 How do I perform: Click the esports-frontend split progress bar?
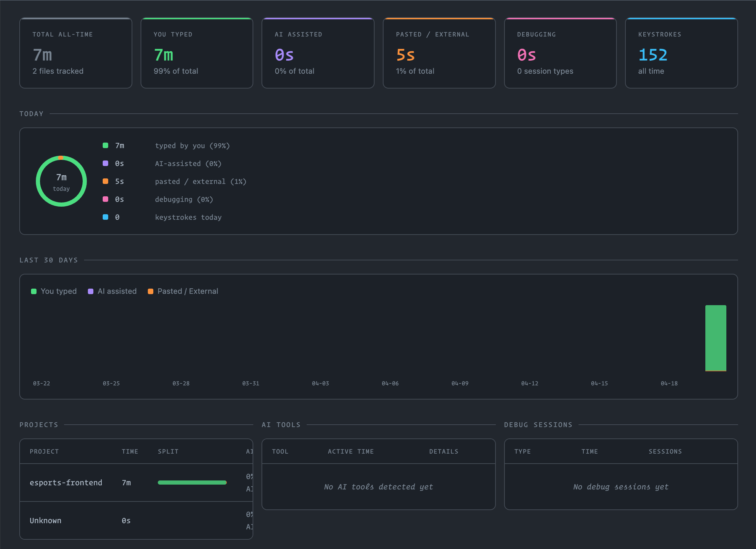[192, 483]
